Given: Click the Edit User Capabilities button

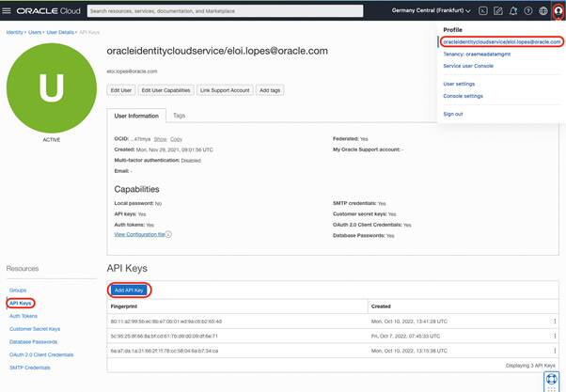Looking at the screenshot, I should (x=166, y=90).
